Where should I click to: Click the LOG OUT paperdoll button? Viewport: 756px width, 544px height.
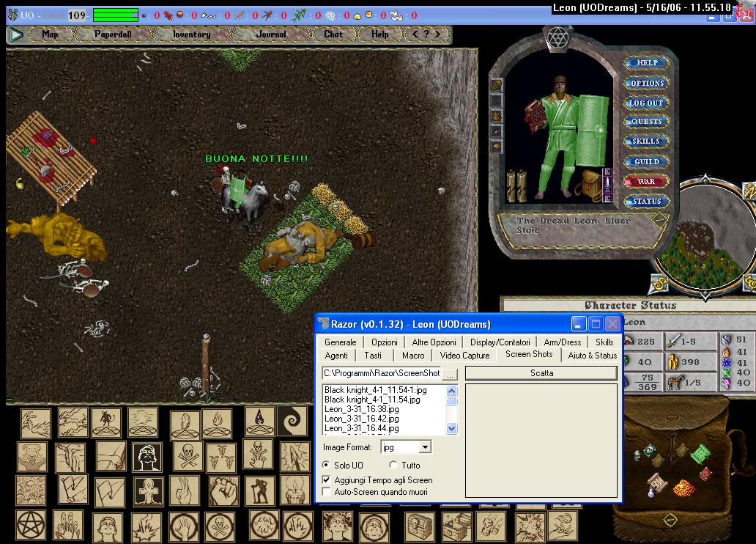647,103
